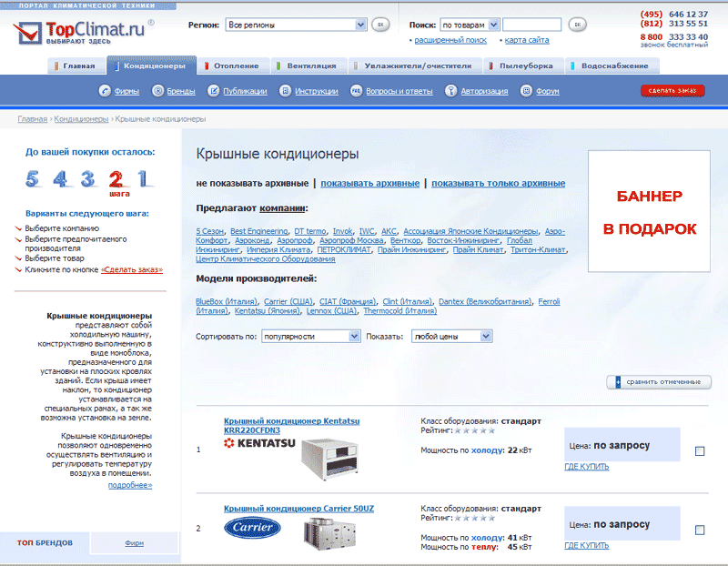Click the Бренды navigation icon
This screenshot has width=728, height=566.
(x=158, y=91)
